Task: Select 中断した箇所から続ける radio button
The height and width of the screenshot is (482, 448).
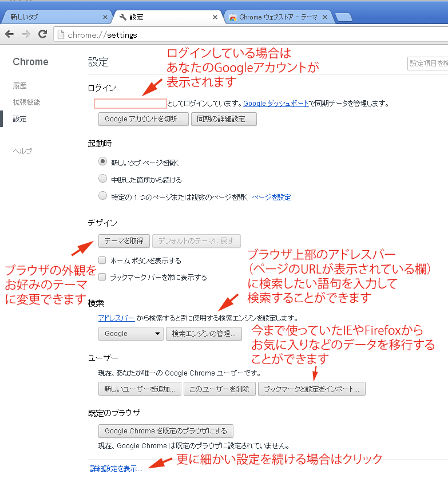Action: (x=102, y=179)
